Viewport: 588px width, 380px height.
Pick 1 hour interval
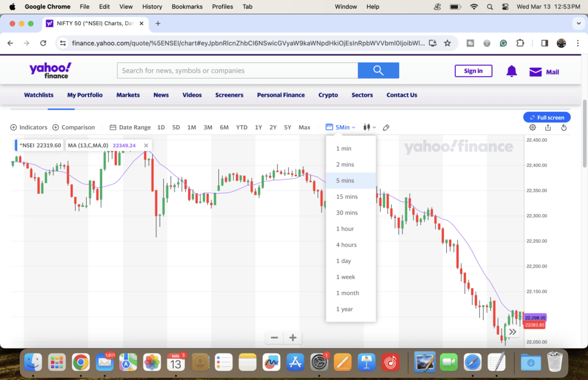pyautogui.click(x=351, y=229)
